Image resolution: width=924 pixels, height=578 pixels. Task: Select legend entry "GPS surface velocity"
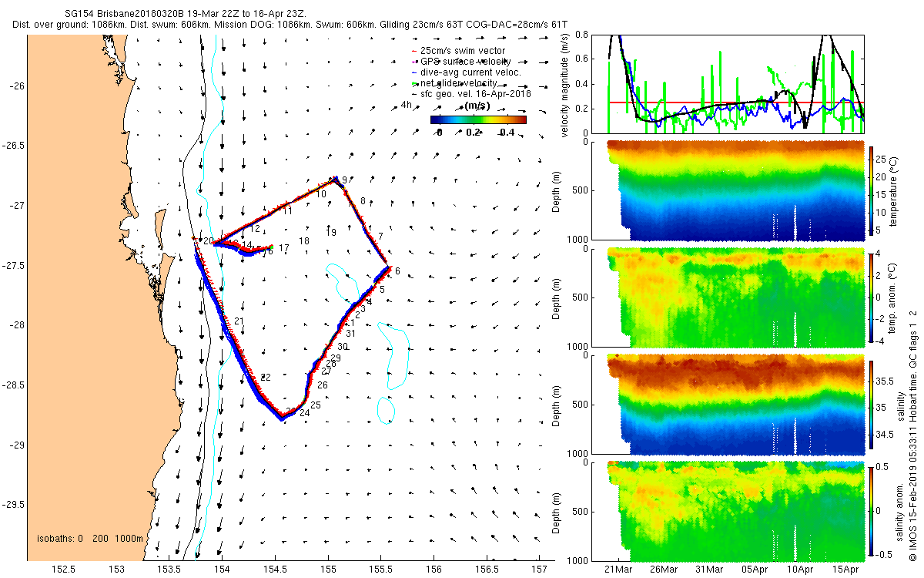tap(465, 62)
